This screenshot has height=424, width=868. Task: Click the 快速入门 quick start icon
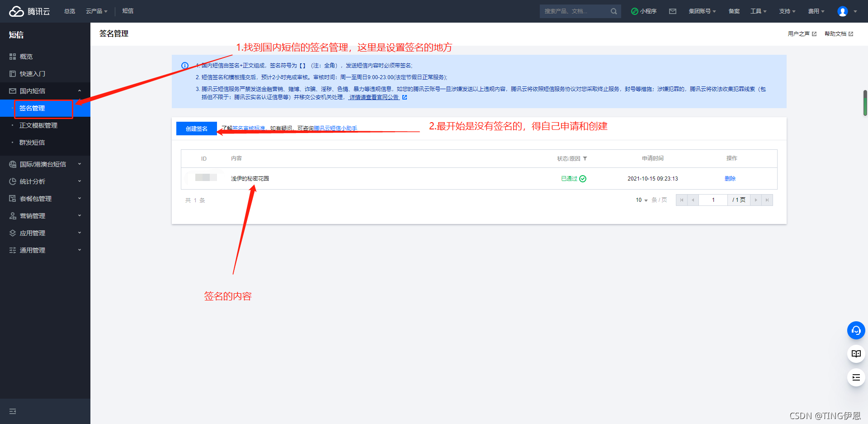(13, 74)
